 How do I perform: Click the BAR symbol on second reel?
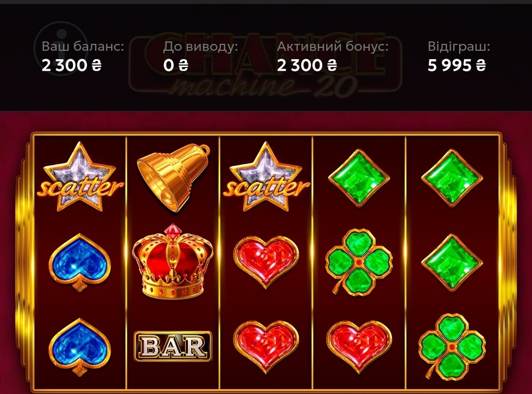click(x=173, y=346)
